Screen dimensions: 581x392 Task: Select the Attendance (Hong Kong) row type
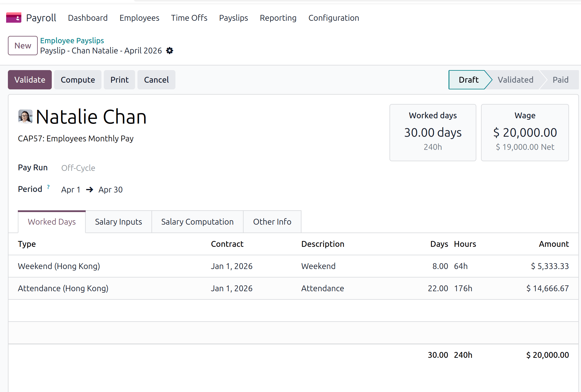(63, 288)
